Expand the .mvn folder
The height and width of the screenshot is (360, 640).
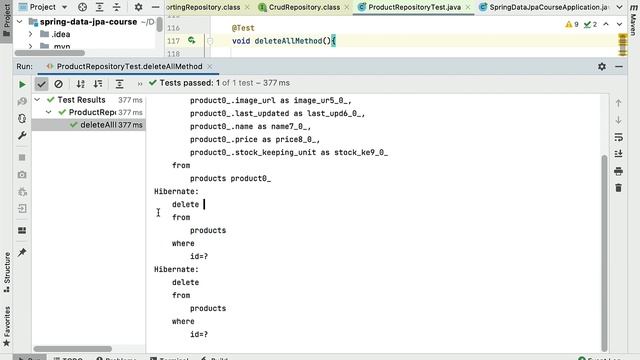31,47
